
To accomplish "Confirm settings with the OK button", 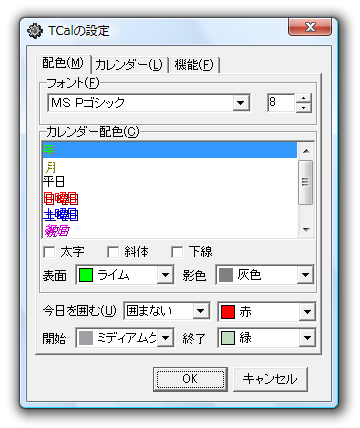I will (x=190, y=379).
